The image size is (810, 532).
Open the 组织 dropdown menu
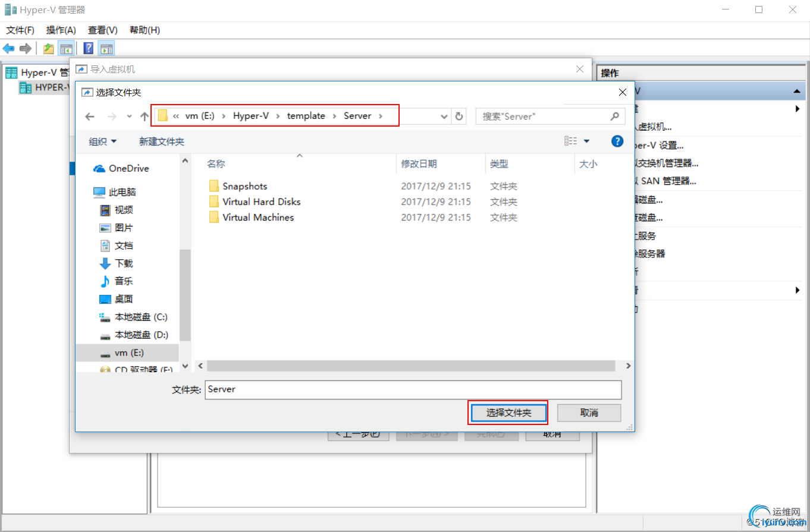coord(103,141)
